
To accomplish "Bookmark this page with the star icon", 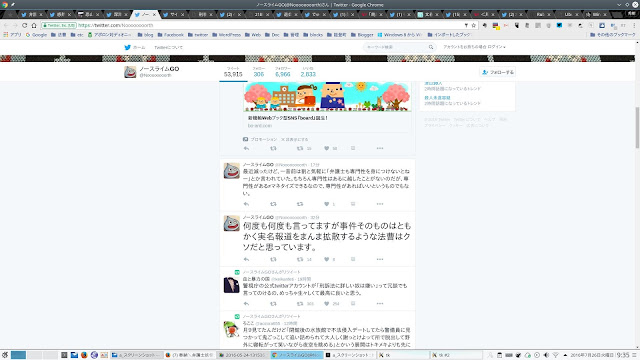I will [473, 25].
